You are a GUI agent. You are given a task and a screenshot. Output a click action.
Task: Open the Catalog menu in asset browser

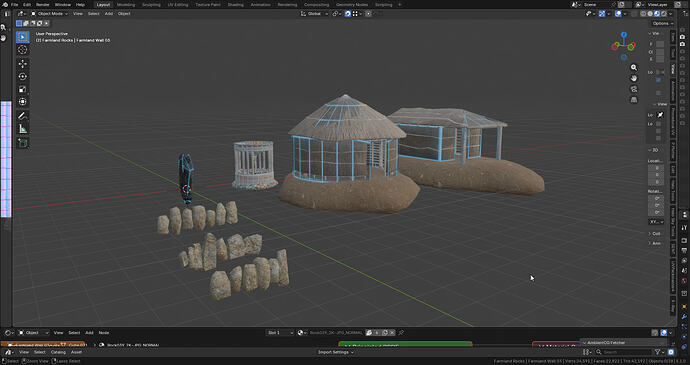[x=58, y=352]
